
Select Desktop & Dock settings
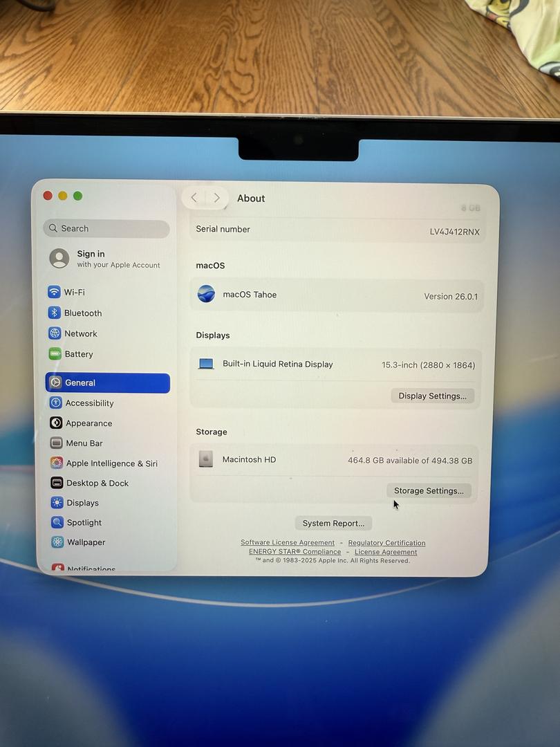[x=97, y=483]
